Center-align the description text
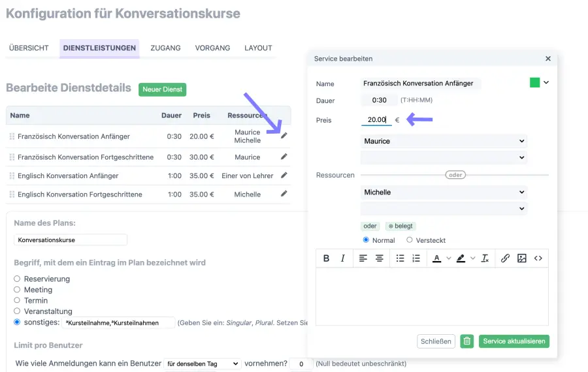588x372 pixels. (380, 258)
